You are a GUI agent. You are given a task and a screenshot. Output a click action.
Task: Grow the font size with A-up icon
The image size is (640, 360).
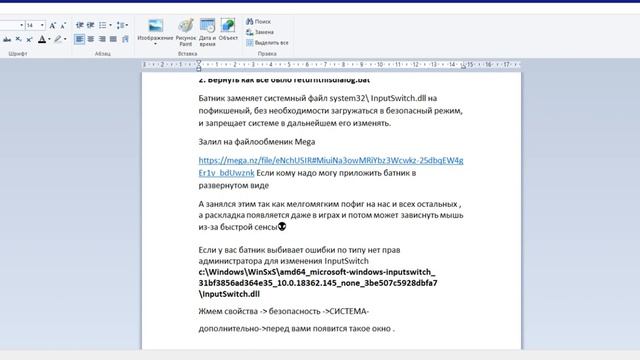click(53, 25)
